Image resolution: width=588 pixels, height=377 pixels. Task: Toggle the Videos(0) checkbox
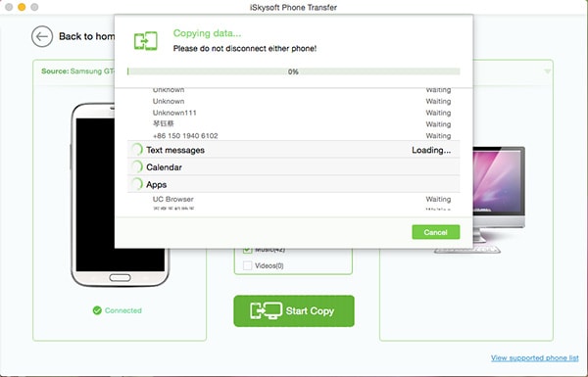click(247, 265)
